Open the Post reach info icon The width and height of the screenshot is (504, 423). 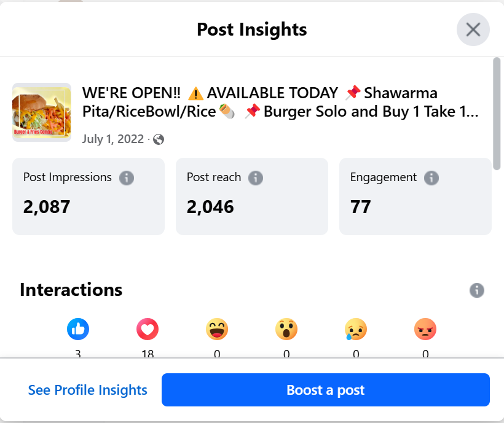coord(256,178)
